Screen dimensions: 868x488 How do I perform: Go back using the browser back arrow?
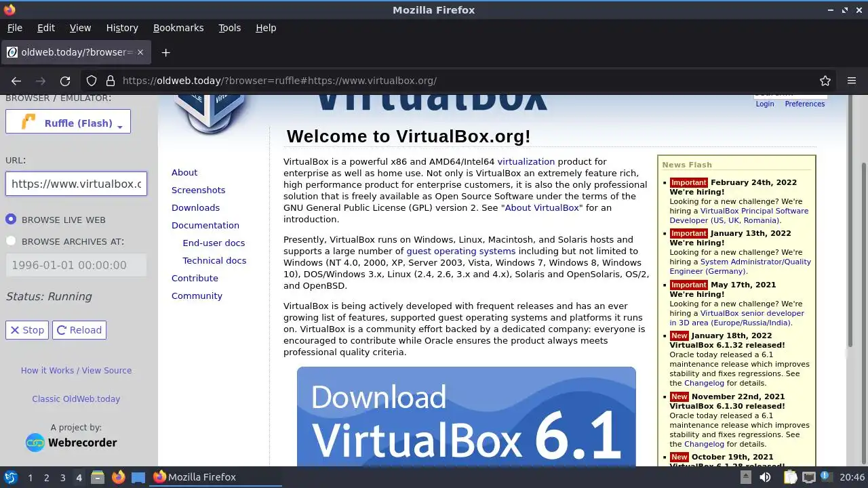(16, 81)
